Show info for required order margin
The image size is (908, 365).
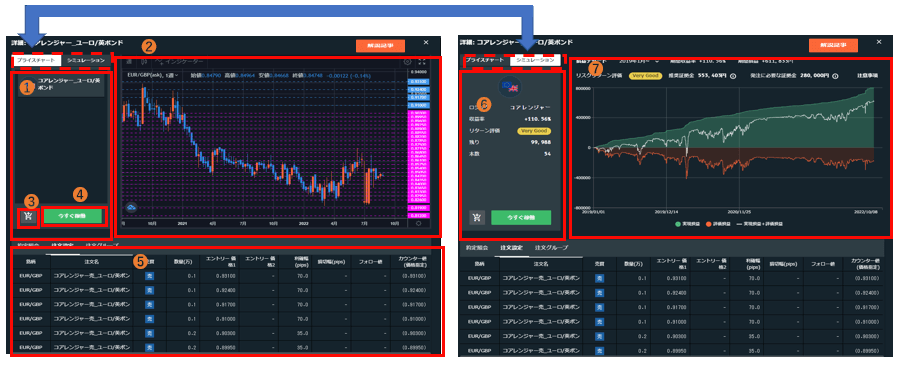tap(836, 76)
